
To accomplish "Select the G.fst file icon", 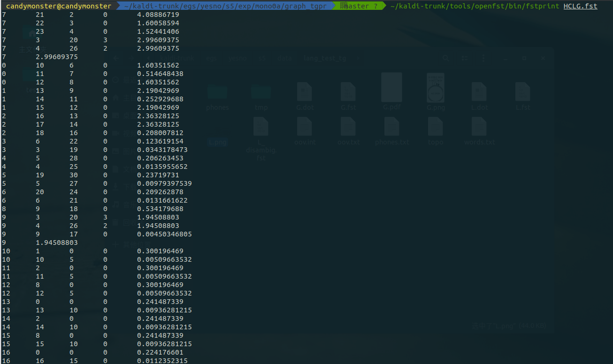I will pyautogui.click(x=348, y=91).
